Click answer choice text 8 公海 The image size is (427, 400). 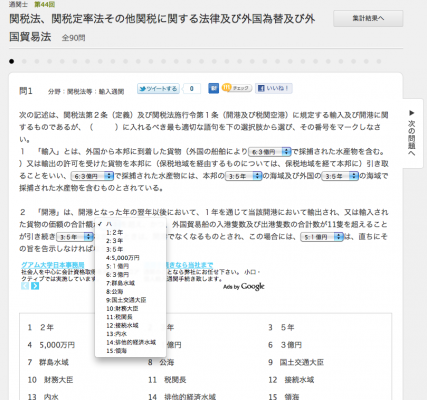161,362
